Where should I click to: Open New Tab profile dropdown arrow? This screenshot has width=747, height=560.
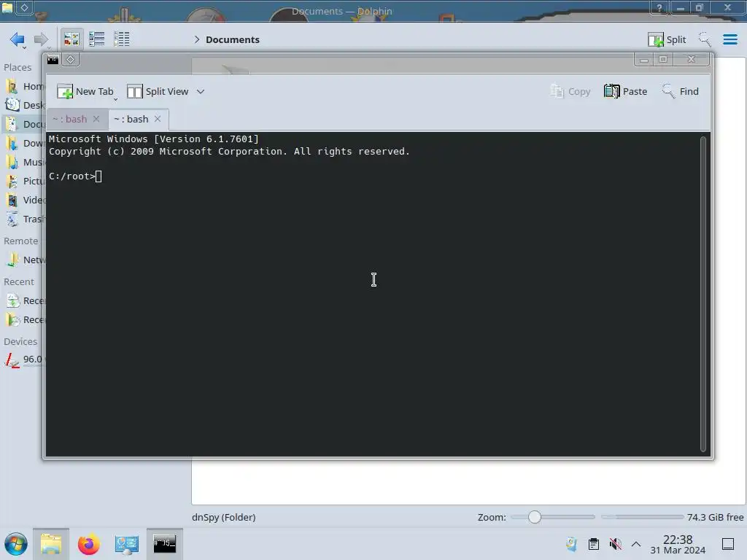116,99
